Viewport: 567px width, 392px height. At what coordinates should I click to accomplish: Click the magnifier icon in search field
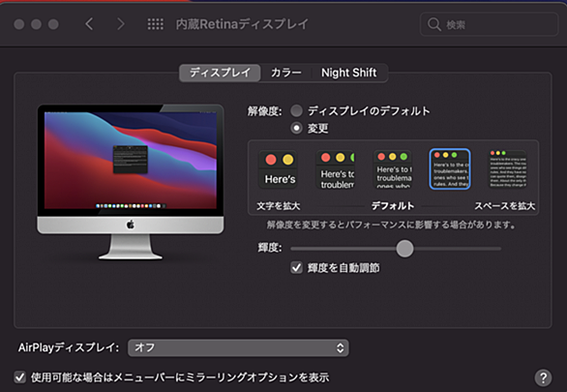tap(433, 24)
